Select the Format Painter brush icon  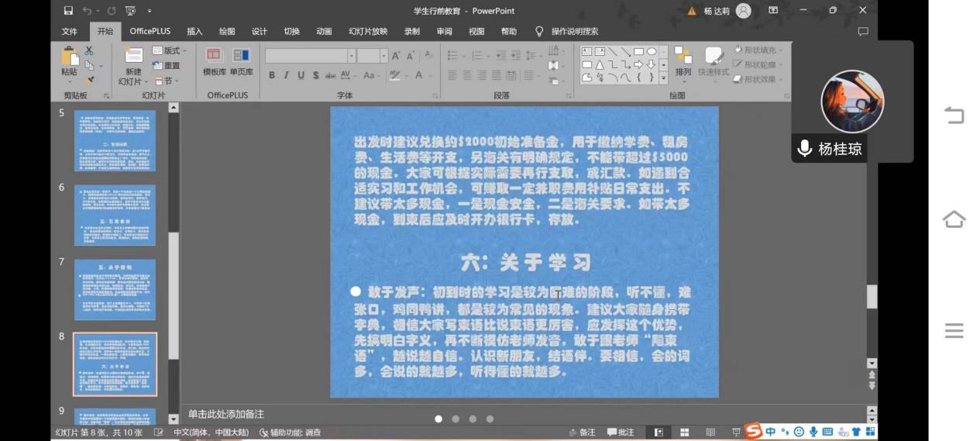[89, 80]
